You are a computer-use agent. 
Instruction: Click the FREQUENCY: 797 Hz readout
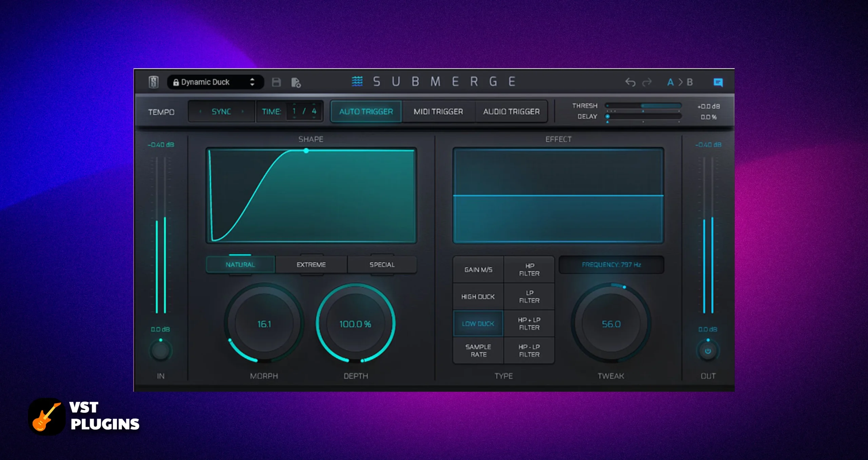click(x=611, y=264)
